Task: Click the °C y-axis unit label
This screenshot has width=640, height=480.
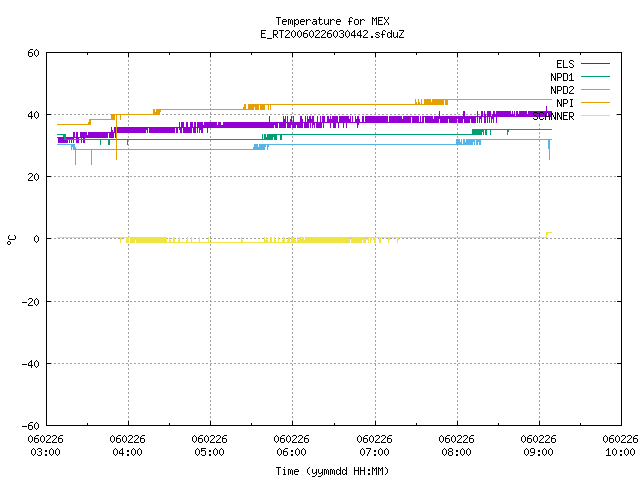Action: click(x=12, y=240)
